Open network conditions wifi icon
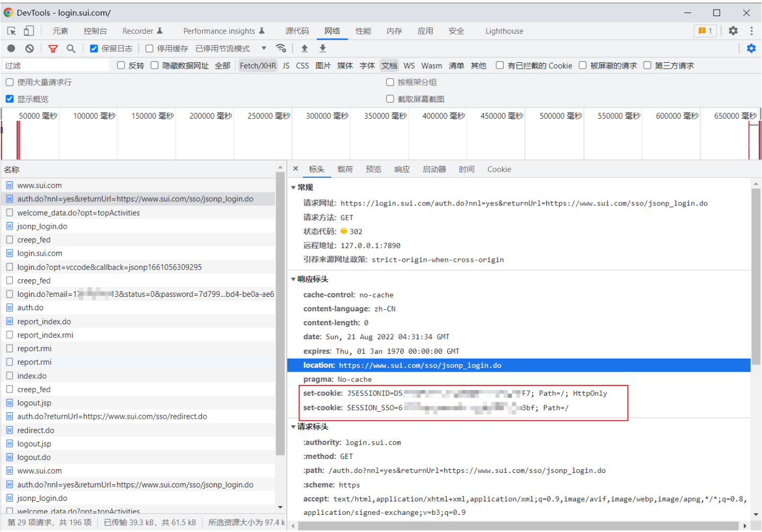Viewport: 762px width, 532px height. [x=281, y=48]
